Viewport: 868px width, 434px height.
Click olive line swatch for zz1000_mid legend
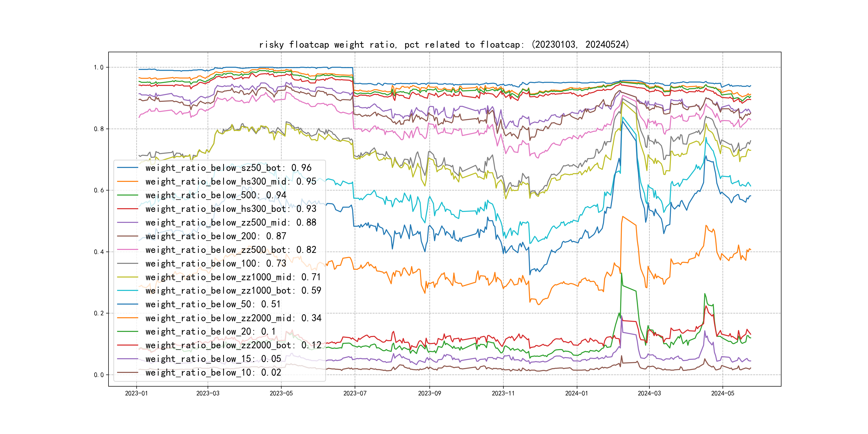point(128,277)
